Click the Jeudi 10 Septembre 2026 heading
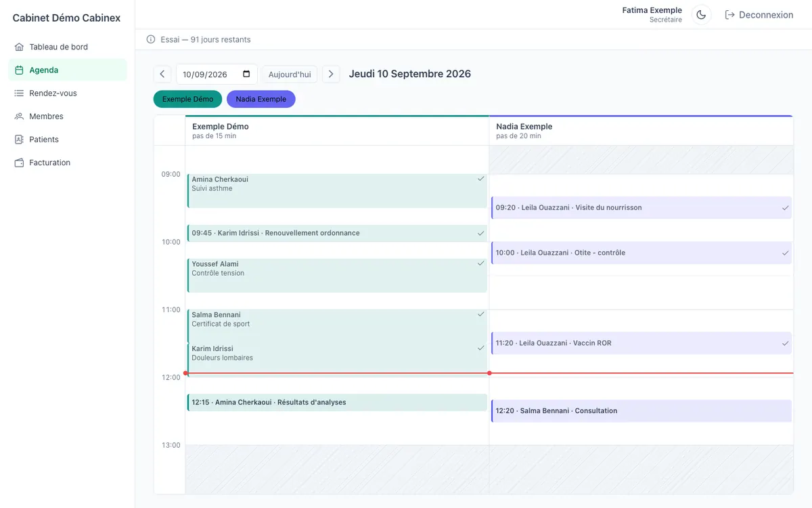The width and height of the screenshot is (812, 508). (x=410, y=74)
